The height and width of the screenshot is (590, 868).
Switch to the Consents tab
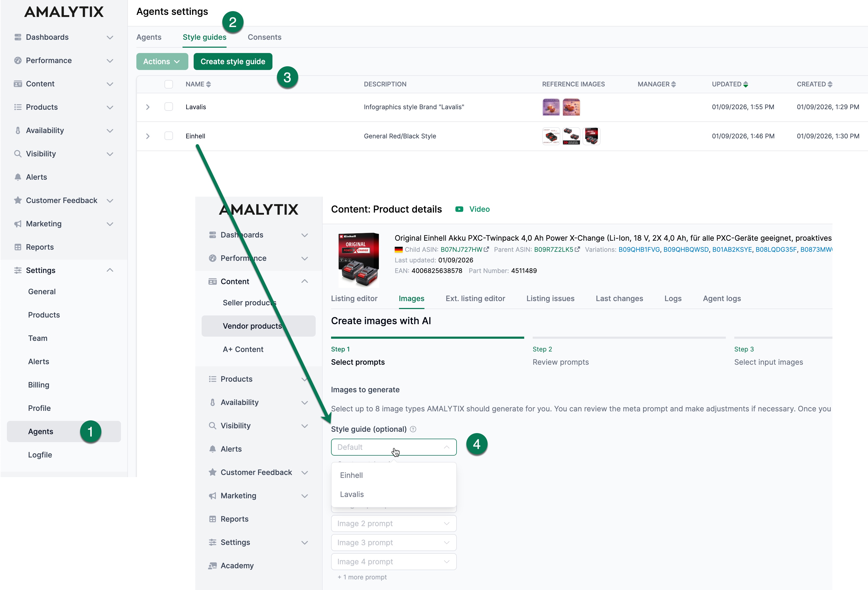pos(264,37)
